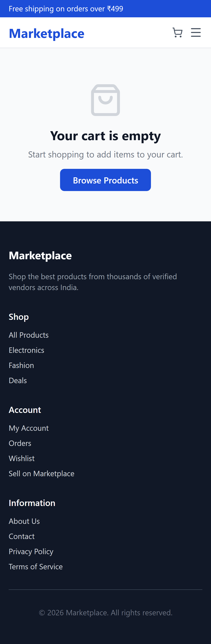Viewport: 211px width, 644px height.
Task: Open My Account link
Action: pyautogui.click(x=28, y=428)
